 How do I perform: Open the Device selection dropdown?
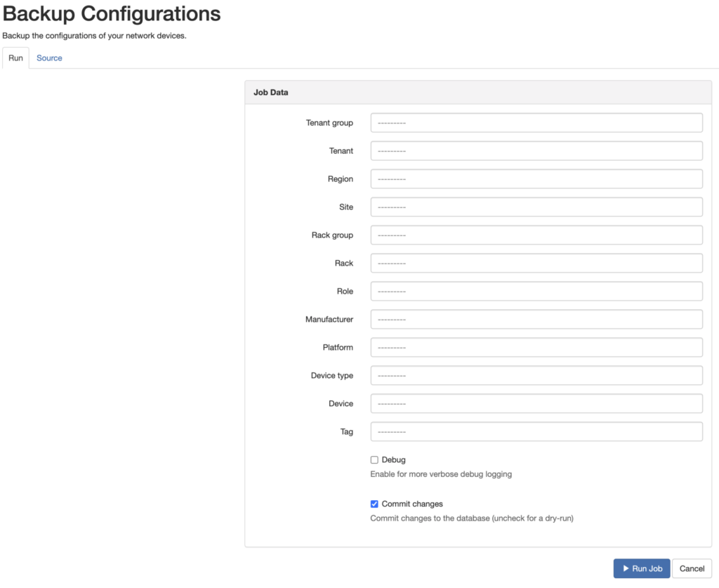536,403
